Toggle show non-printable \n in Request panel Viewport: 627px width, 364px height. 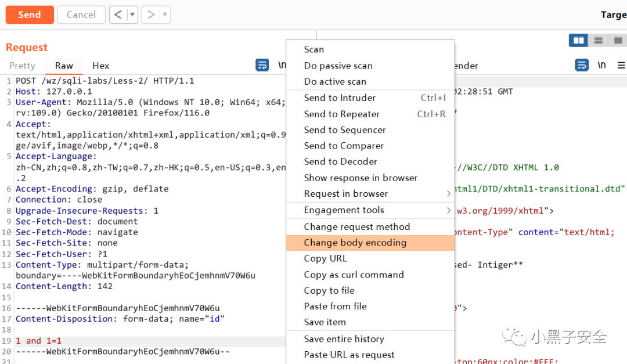(x=282, y=65)
